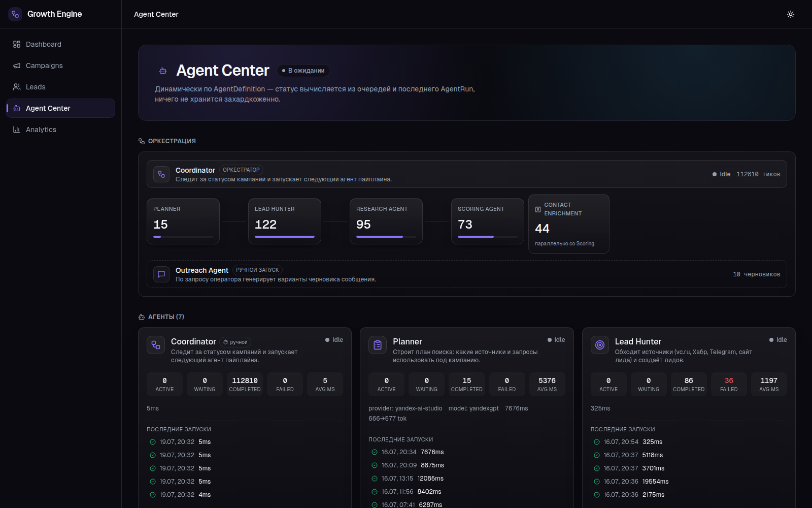Select Agent Center in the sidebar
The image size is (812, 508).
point(61,108)
